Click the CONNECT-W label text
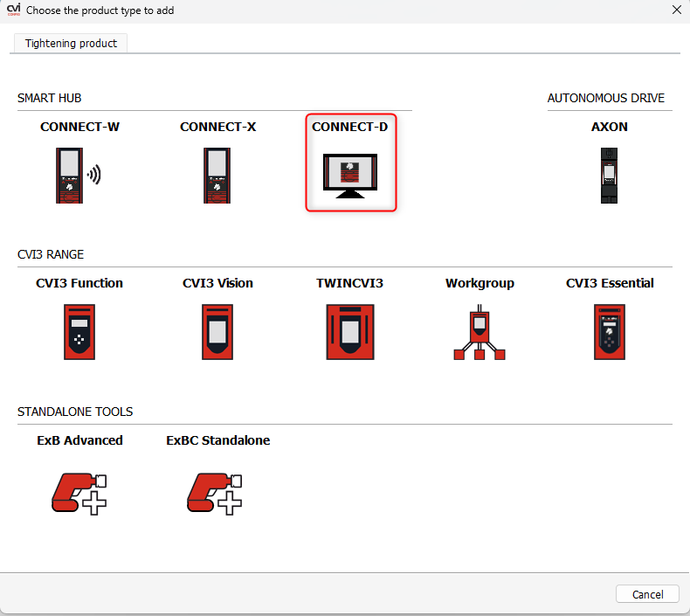 click(x=79, y=127)
